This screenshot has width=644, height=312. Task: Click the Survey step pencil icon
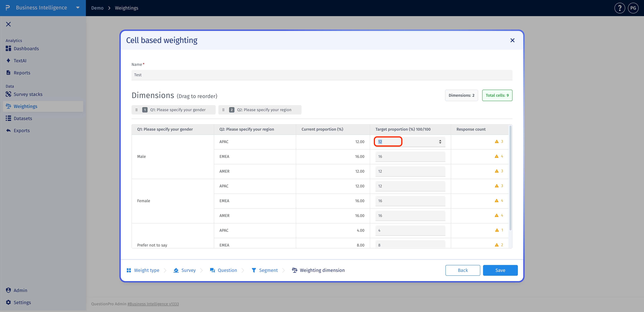click(176, 270)
